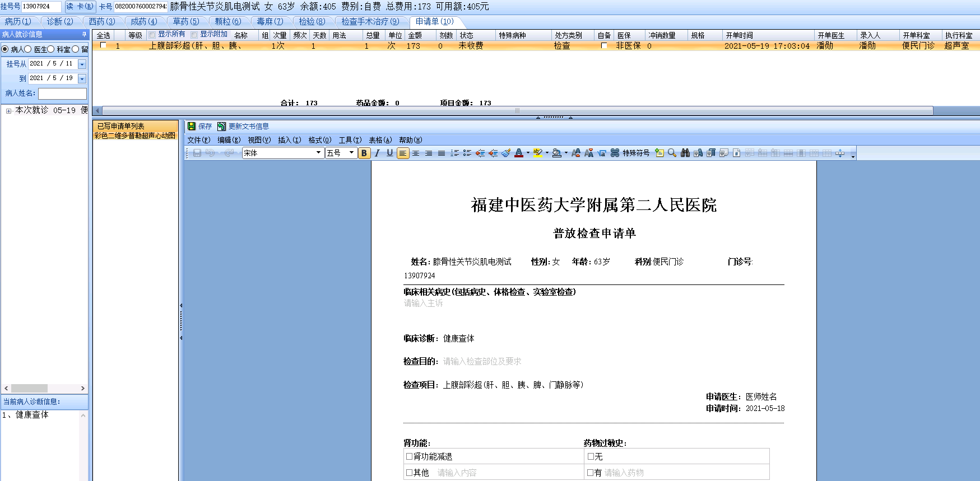Tick the checkbox for row 1 上腹部彩超
Image resolution: width=980 pixels, height=481 pixels.
pyautogui.click(x=103, y=45)
